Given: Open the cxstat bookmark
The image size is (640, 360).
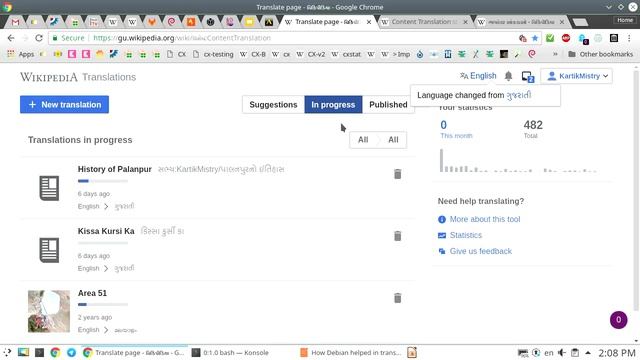Looking at the screenshot, I should click(347, 54).
